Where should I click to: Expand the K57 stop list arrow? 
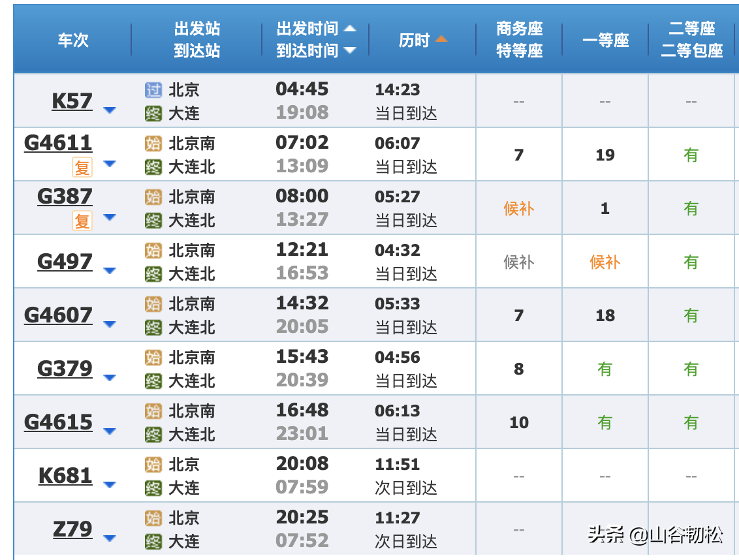pyautogui.click(x=109, y=110)
